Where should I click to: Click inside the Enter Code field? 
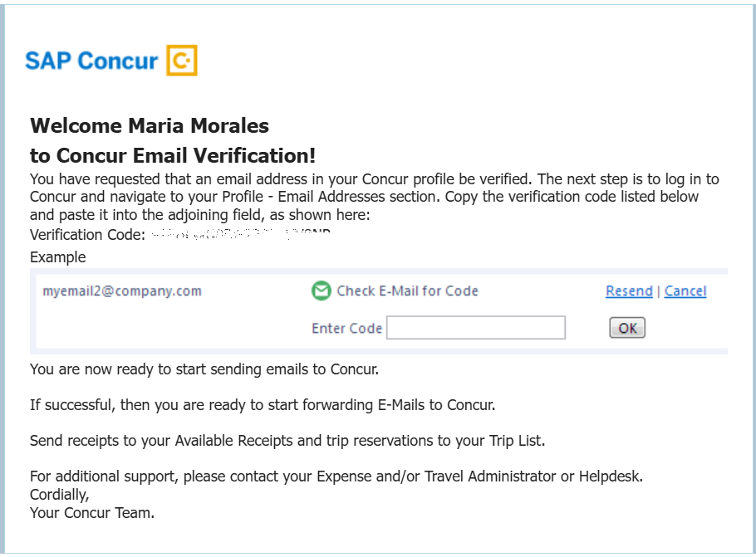point(476,328)
